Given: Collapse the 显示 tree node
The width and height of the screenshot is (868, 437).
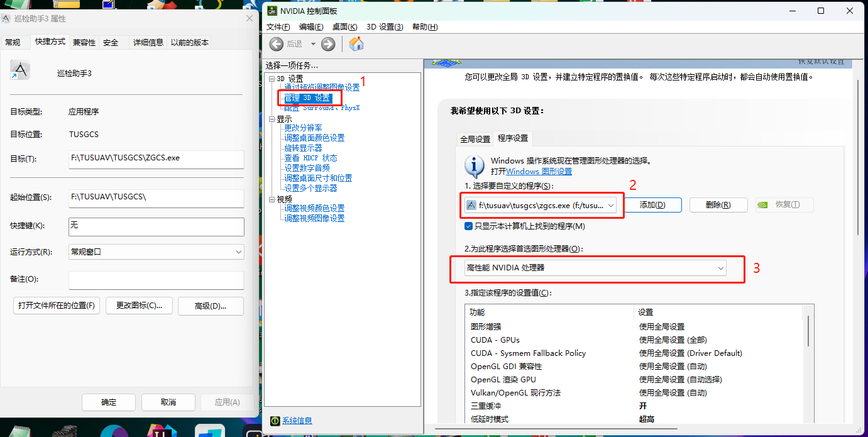Looking at the screenshot, I should pos(272,119).
